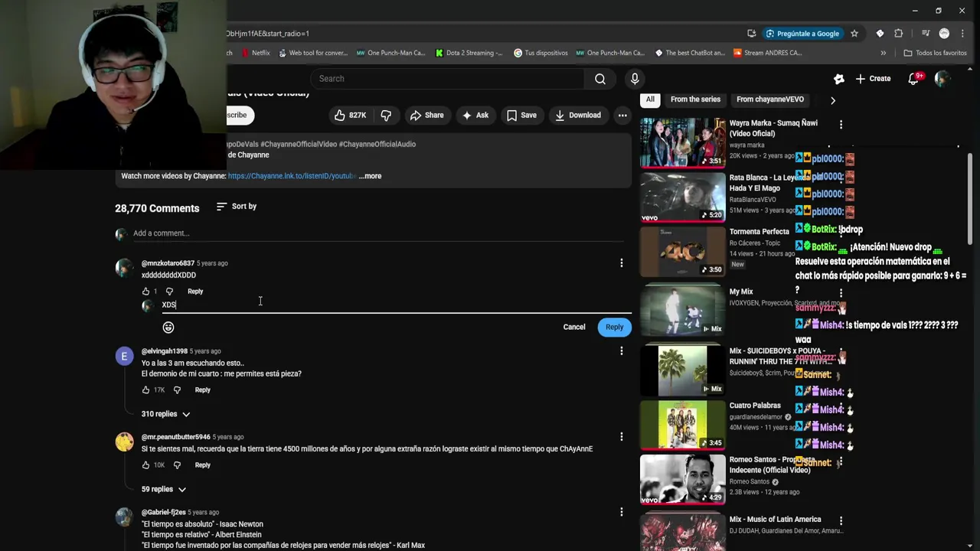Select From the series chip
The image size is (980, 551).
[695, 99]
